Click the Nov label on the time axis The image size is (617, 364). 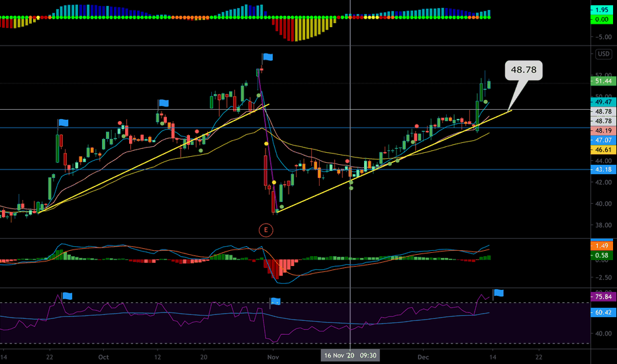point(273,357)
